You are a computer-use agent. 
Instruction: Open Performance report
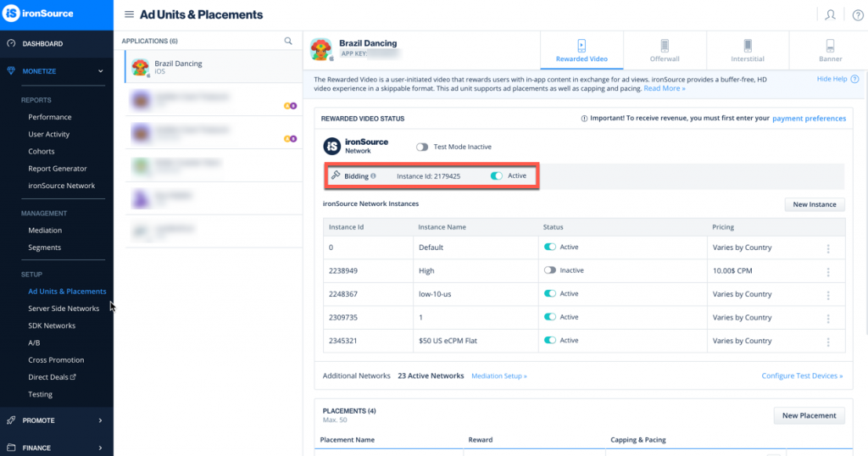[x=50, y=117]
